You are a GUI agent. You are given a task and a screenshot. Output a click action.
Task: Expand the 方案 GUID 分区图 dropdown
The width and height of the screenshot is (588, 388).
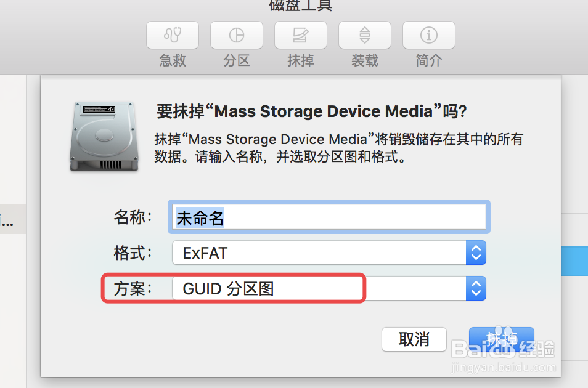[329, 288]
